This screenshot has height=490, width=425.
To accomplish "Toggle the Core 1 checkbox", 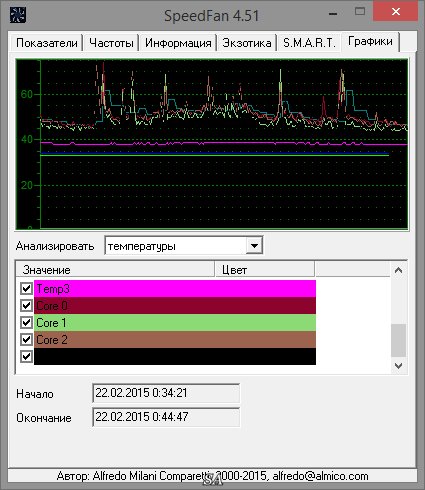I will coord(26,322).
